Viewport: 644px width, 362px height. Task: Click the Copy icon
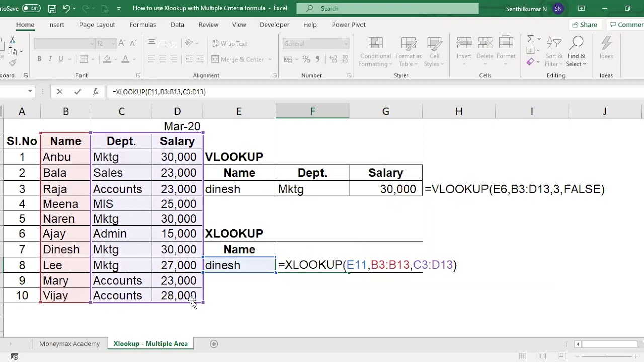pyautogui.click(x=13, y=51)
